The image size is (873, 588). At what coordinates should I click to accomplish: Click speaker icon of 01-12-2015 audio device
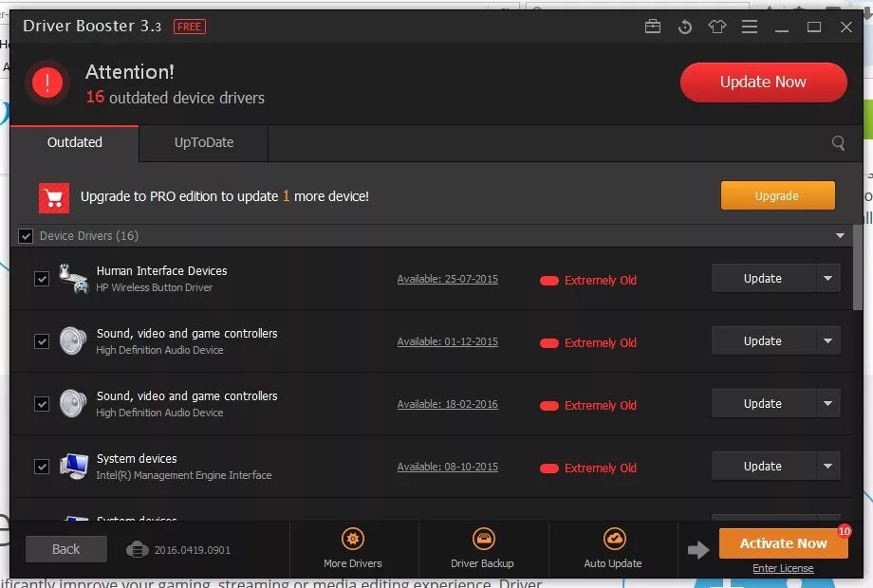pyautogui.click(x=73, y=341)
